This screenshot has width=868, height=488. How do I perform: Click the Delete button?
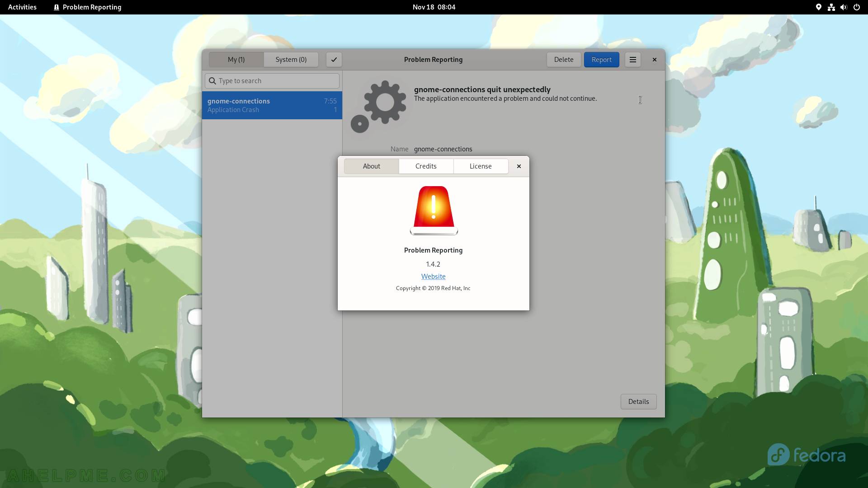pos(564,60)
